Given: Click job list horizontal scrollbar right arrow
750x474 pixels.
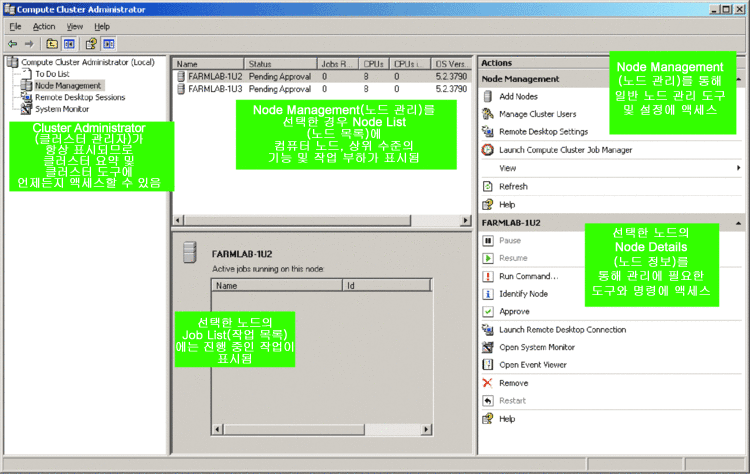Looking at the screenshot, I should [426, 430].
